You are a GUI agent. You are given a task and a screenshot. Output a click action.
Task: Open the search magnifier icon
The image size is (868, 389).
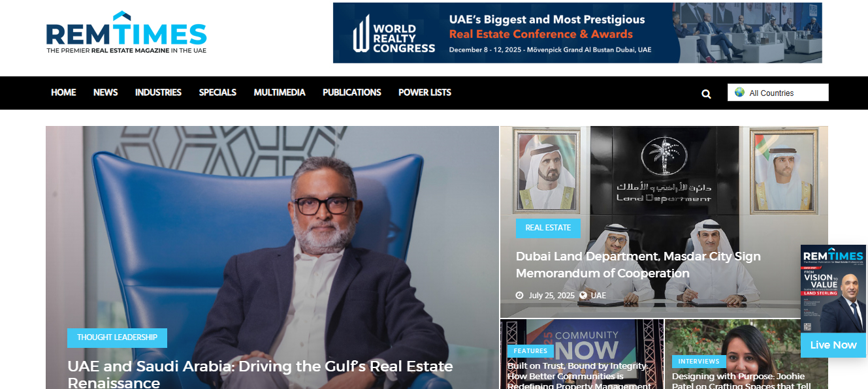[x=706, y=93]
